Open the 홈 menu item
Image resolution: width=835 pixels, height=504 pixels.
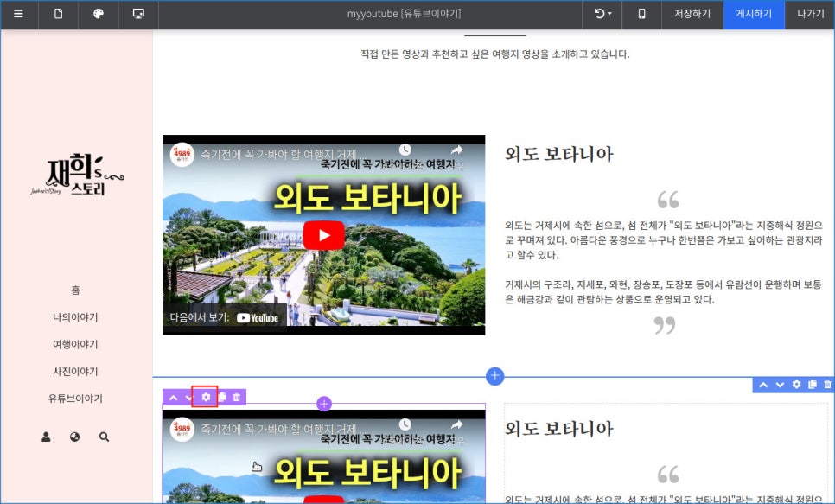(x=75, y=290)
